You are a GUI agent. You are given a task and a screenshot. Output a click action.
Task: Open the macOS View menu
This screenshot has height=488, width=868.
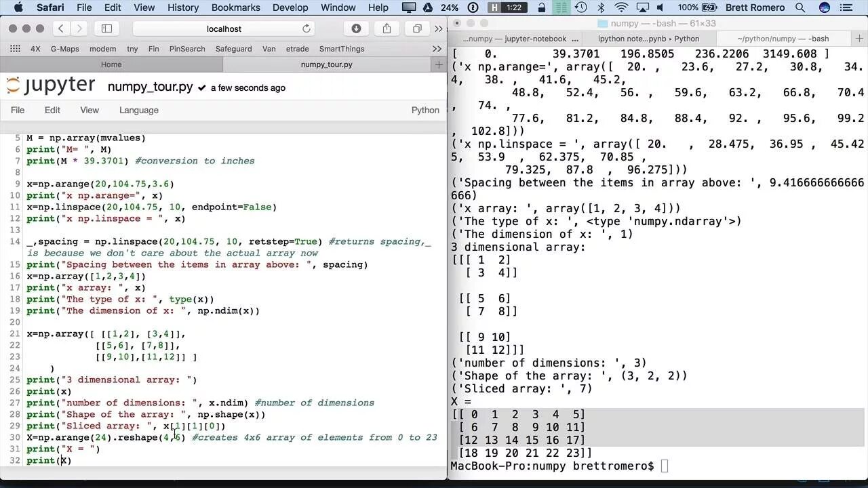pos(144,7)
